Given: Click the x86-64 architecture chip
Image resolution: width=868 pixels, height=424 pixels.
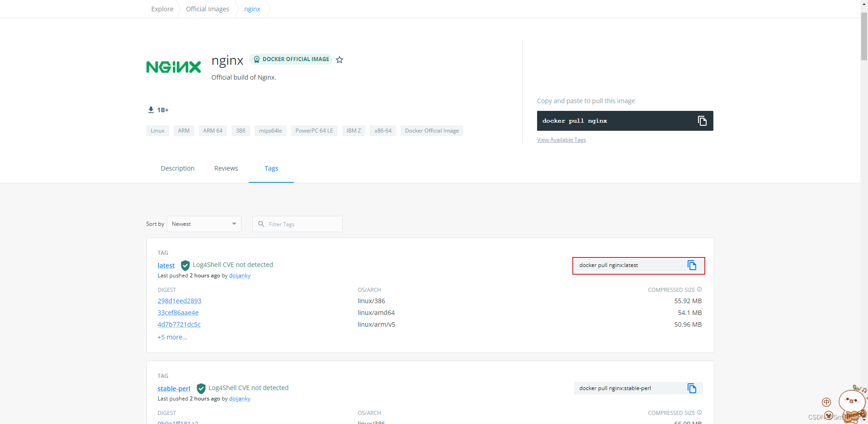Looking at the screenshot, I should [383, 131].
